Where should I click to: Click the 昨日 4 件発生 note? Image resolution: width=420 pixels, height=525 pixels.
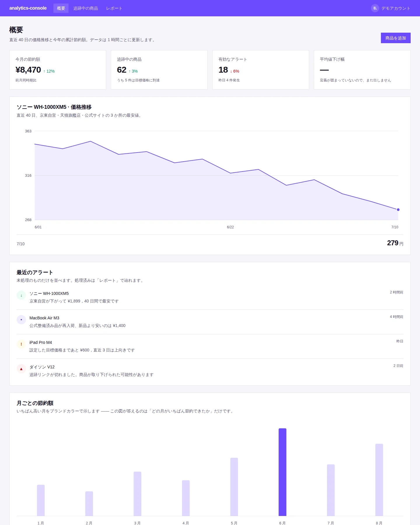point(229,80)
